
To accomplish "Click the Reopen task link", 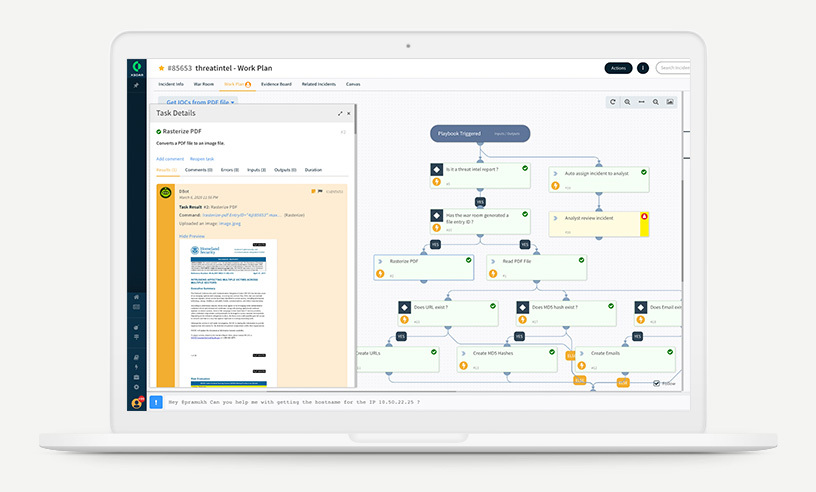I will point(202,158).
